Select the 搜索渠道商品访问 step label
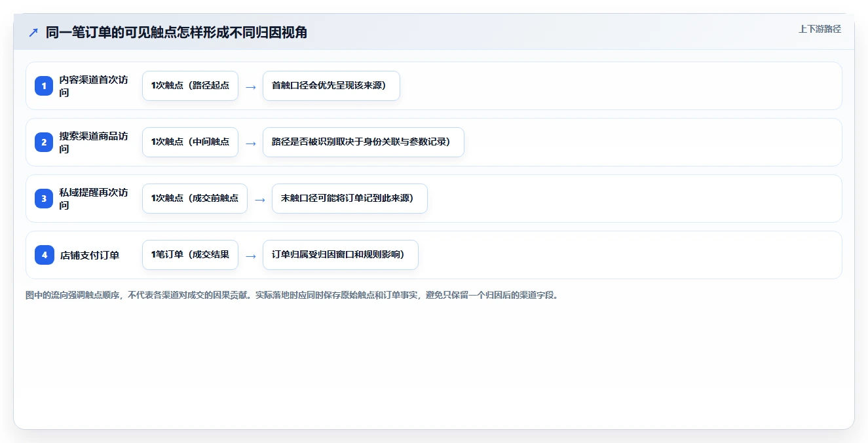Image resolution: width=868 pixels, height=443 pixels. (x=94, y=142)
